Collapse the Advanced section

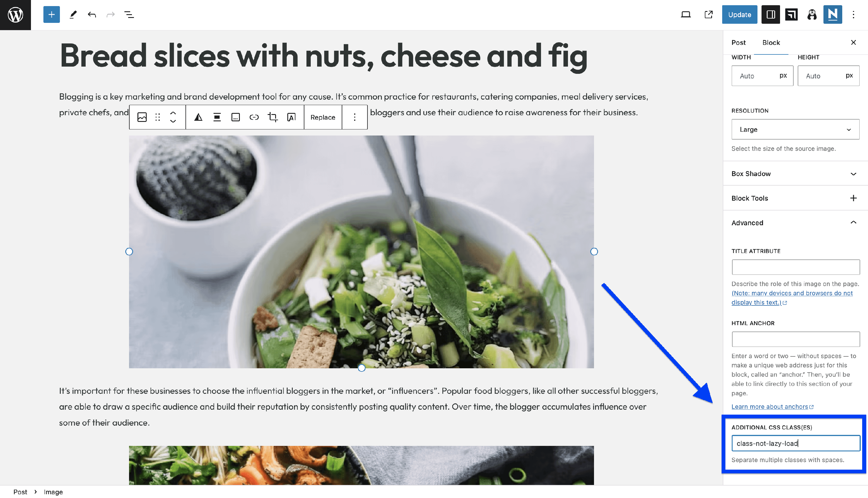[x=795, y=223]
